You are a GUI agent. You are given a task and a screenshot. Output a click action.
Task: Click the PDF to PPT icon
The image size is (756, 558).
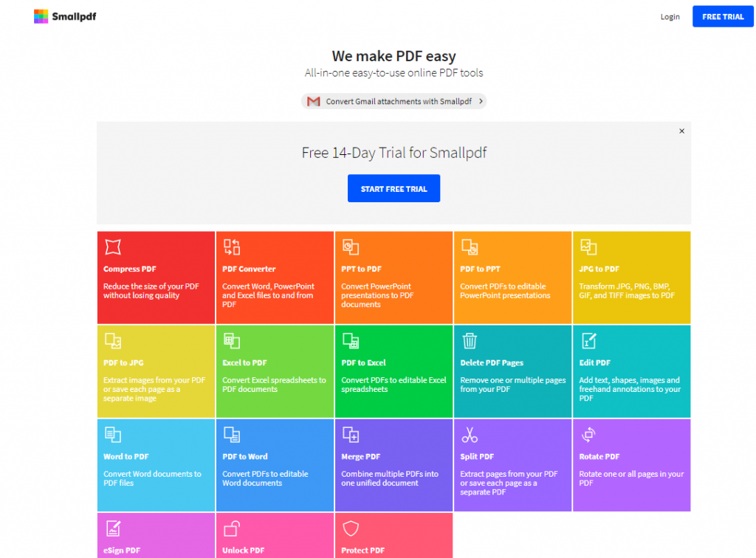coord(470,247)
